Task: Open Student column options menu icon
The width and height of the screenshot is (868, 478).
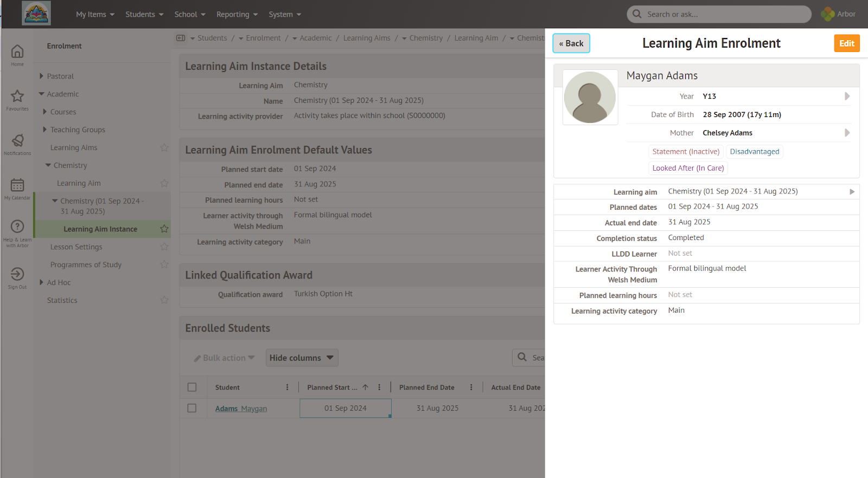Action: click(288, 387)
